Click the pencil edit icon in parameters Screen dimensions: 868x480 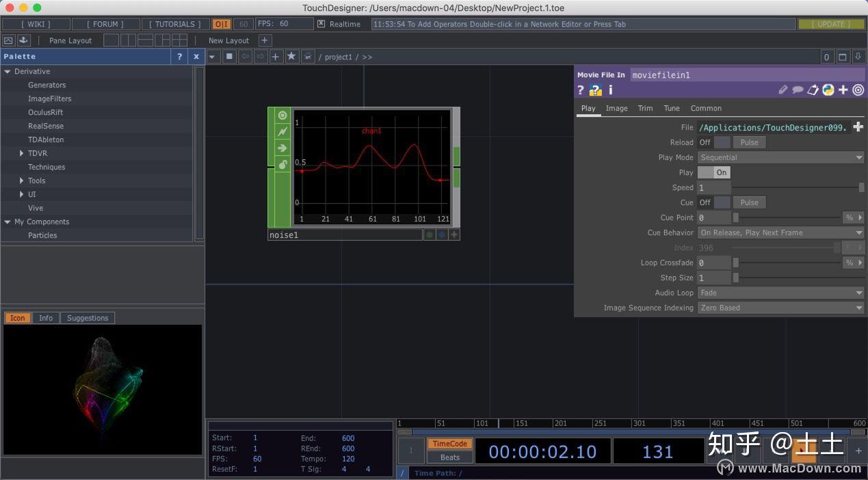(x=783, y=90)
